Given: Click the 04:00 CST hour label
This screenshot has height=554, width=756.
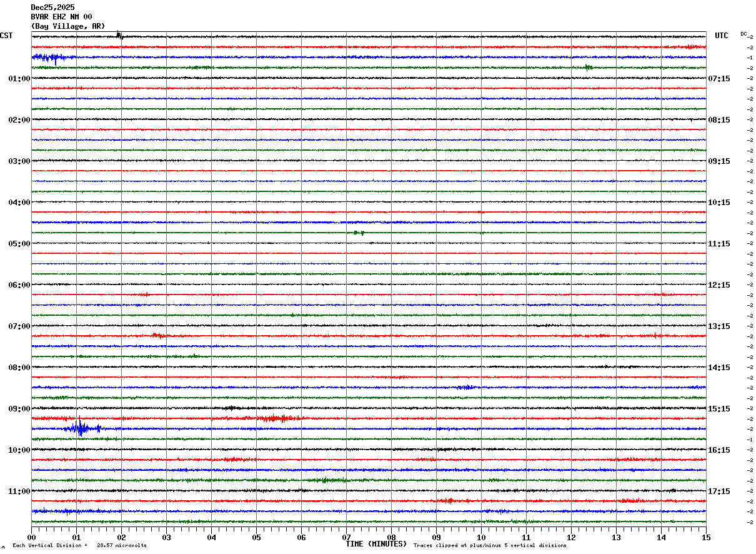Looking at the screenshot, I should pos(19,203).
